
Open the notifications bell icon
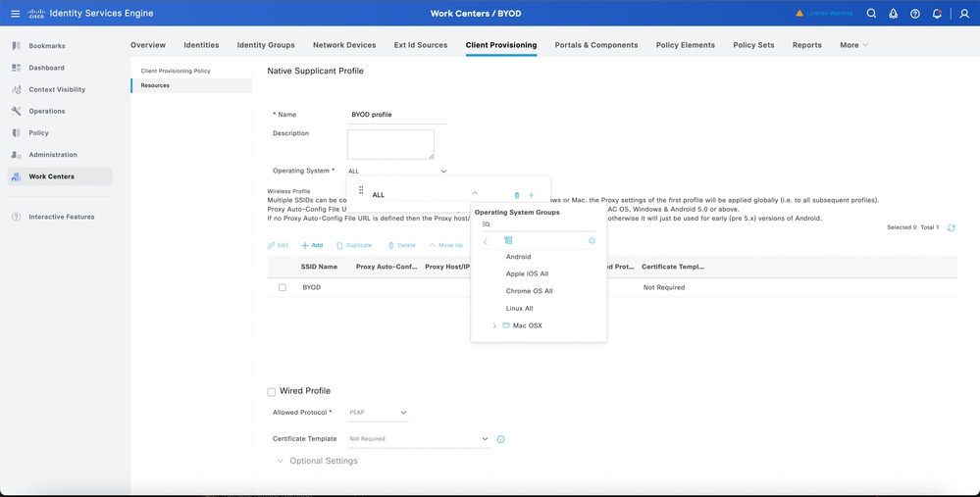click(936, 13)
